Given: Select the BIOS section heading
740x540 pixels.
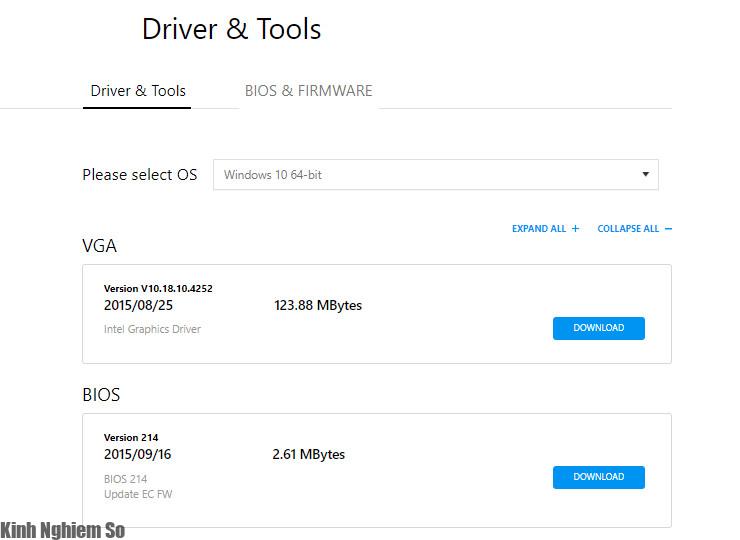Looking at the screenshot, I should (x=101, y=395).
